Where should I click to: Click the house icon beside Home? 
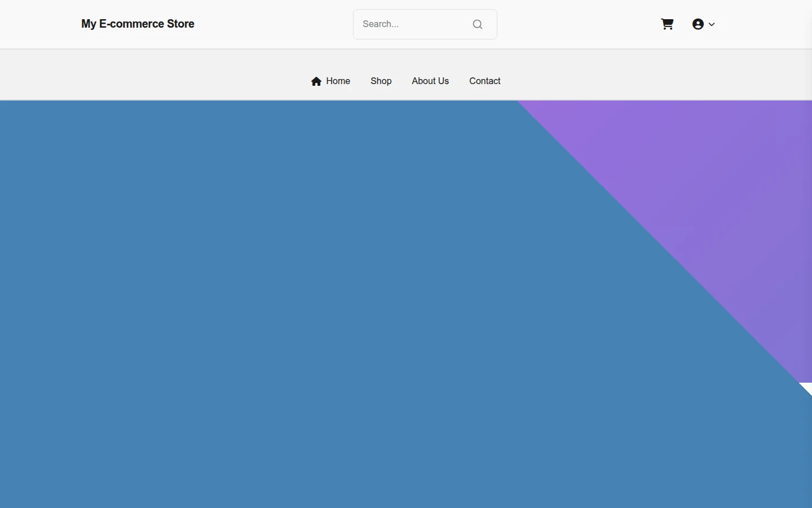point(316,81)
